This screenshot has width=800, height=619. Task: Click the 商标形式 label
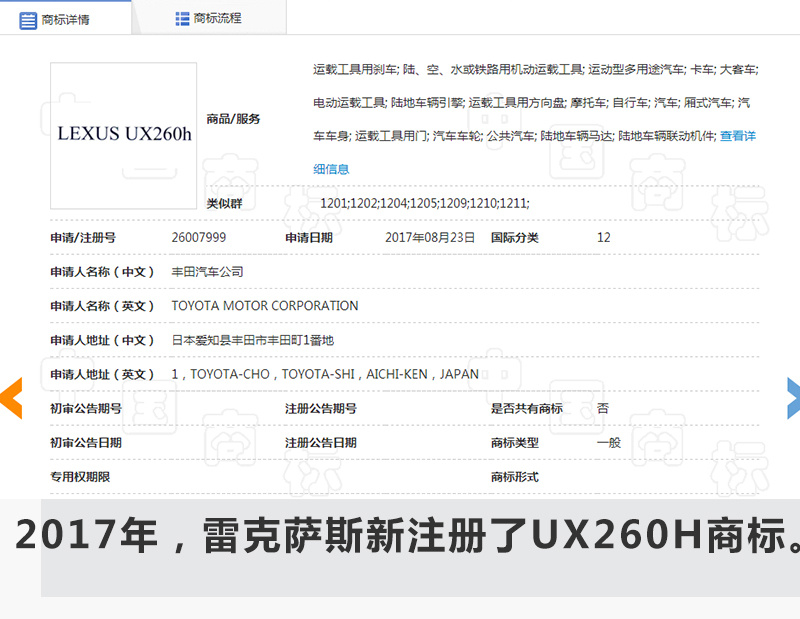[514, 477]
